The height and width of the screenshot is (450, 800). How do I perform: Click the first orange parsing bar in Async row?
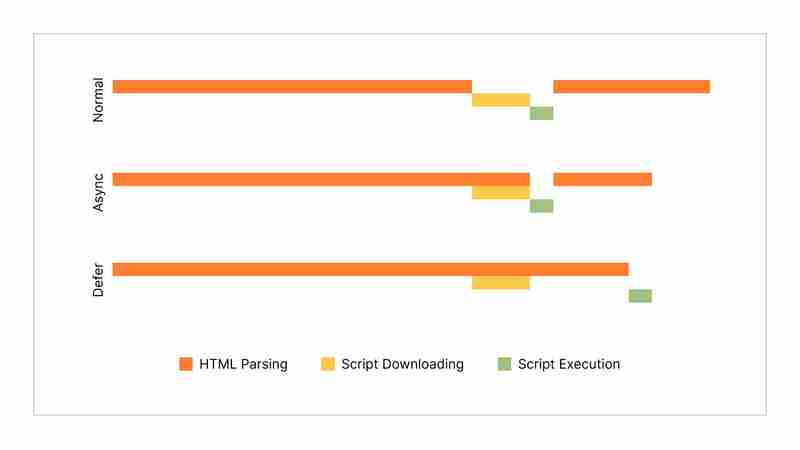pos(320,179)
